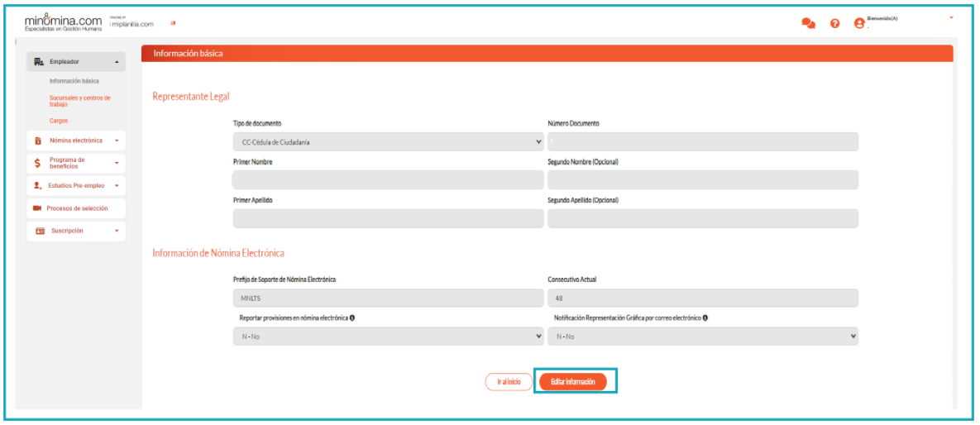Open the Cargos sidebar item

coord(59,121)
